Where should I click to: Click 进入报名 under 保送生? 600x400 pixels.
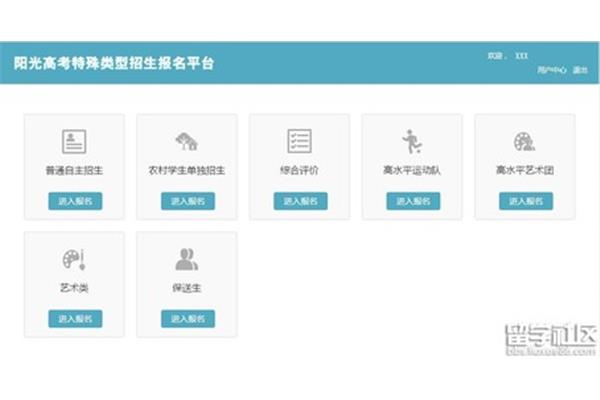tap(188, 318)
